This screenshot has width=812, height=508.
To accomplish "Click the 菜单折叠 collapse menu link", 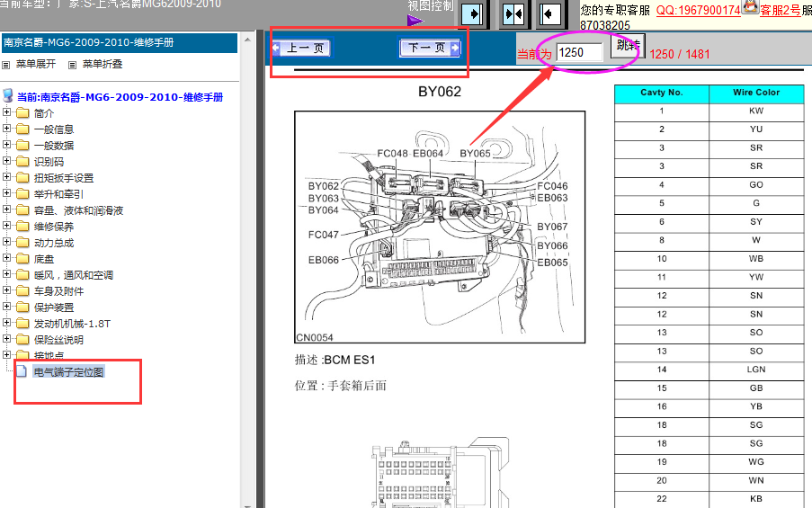I will (x=103, y=64).
